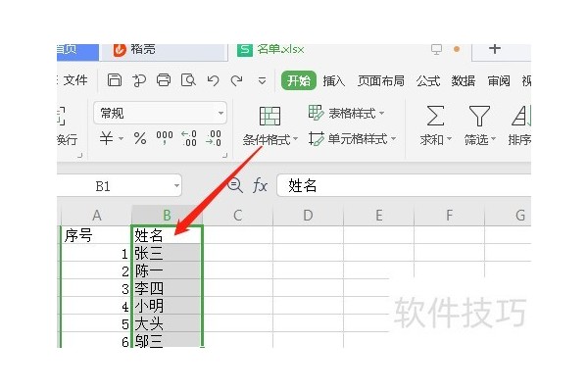Open the 数据 tab
Screen dimensions: 588x392
point(464,80)
